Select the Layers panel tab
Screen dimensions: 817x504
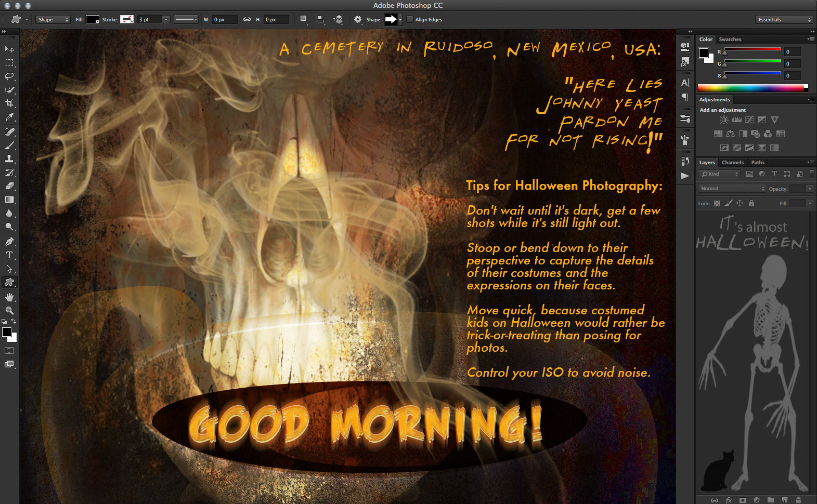(x=707, y=163)
